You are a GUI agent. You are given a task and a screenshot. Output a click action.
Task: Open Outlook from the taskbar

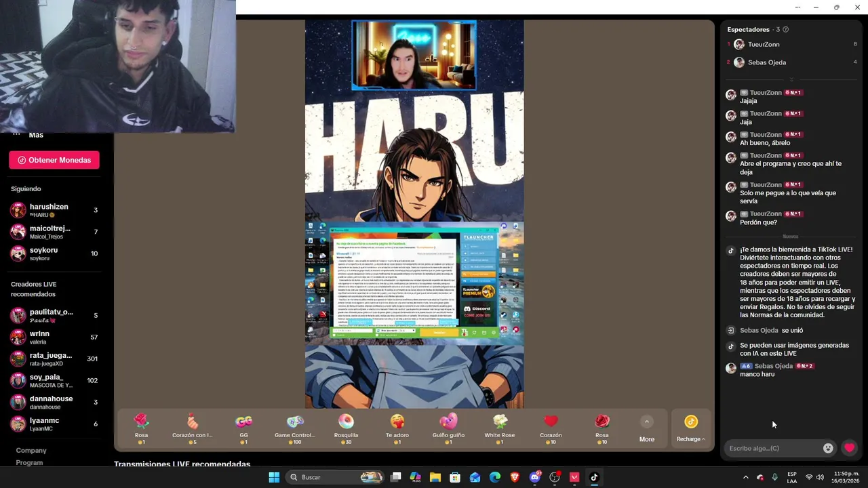click(475, 477)
